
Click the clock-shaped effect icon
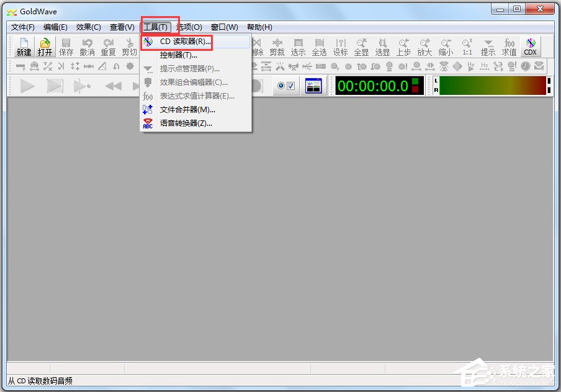coord(526,66)
